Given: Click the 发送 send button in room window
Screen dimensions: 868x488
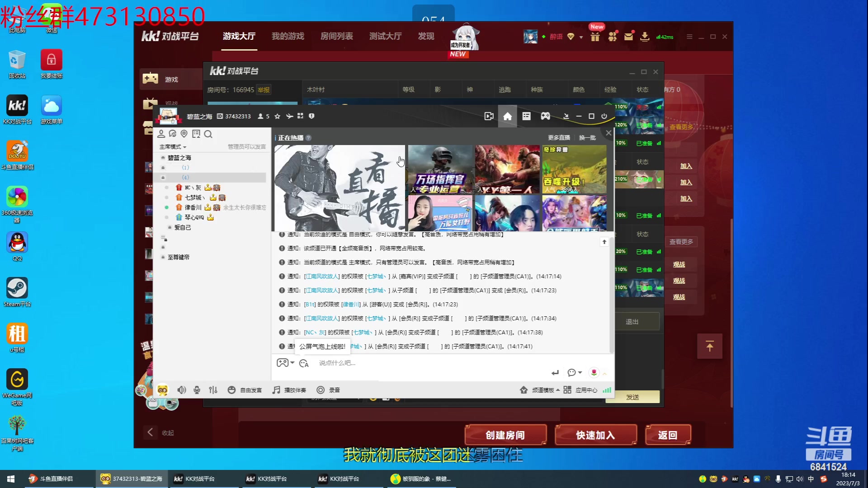Looking at the screenshot, I should pyautogui.click(x=632, y=397).
